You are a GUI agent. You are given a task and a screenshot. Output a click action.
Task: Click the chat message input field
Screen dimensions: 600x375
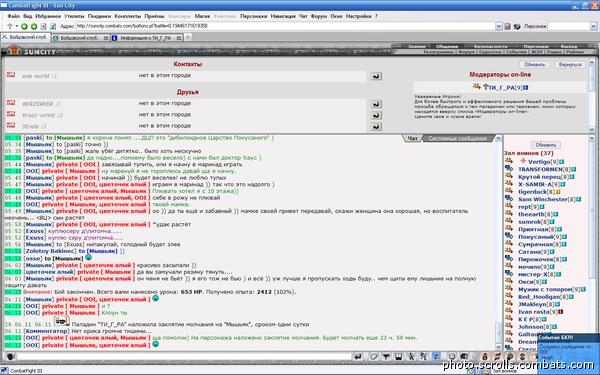[x=184, y=357]
